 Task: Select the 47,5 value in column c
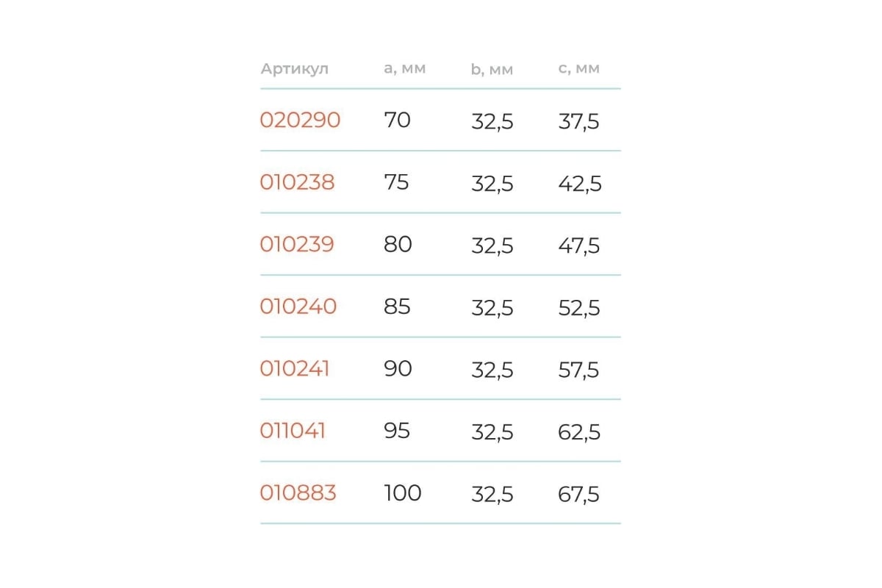click(x=579, y=245)
